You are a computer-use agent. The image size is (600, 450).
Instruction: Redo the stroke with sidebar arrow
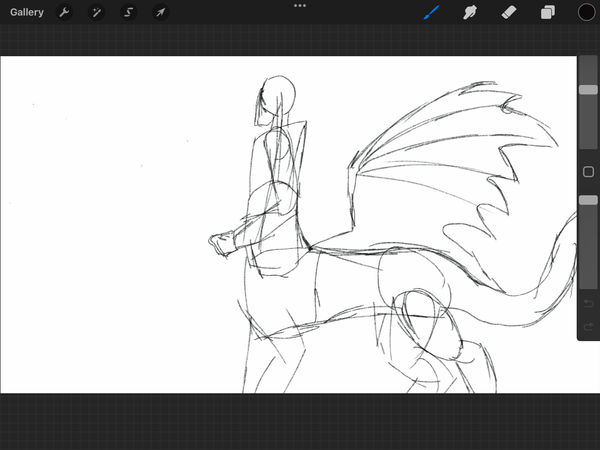click(588, 326)
